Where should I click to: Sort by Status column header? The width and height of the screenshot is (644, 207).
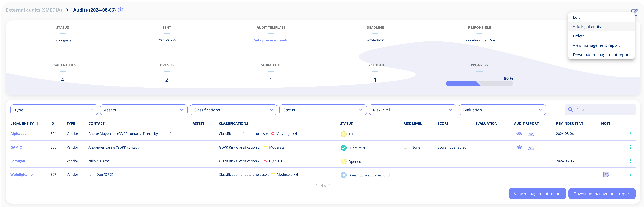coord(346,123)
